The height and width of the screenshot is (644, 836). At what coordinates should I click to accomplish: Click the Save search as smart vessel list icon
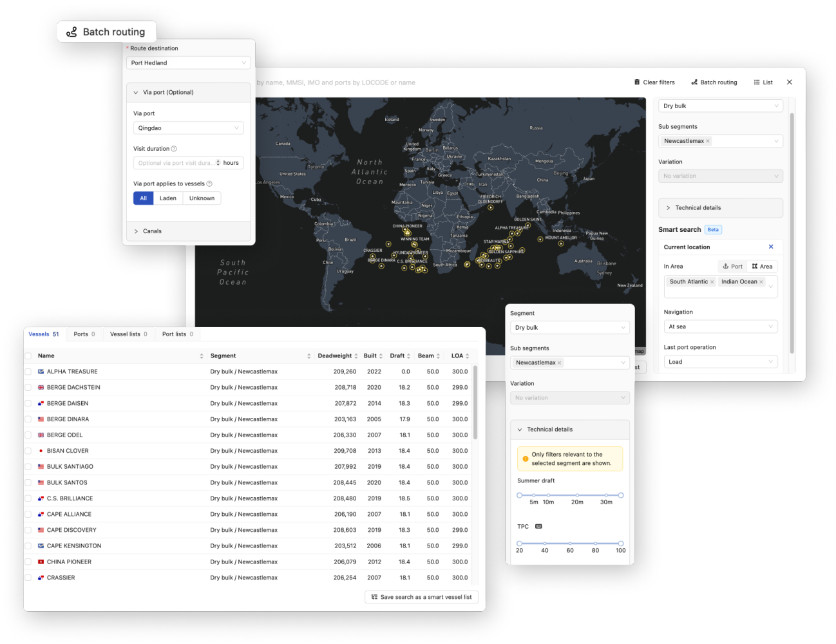point(374,597)
